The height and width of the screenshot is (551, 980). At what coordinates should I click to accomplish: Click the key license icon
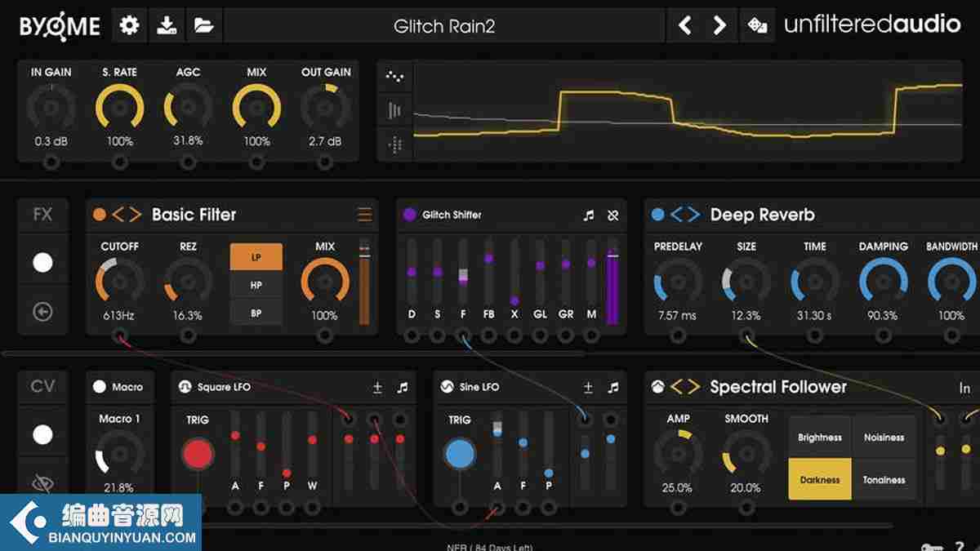click(x=932, y=547)
